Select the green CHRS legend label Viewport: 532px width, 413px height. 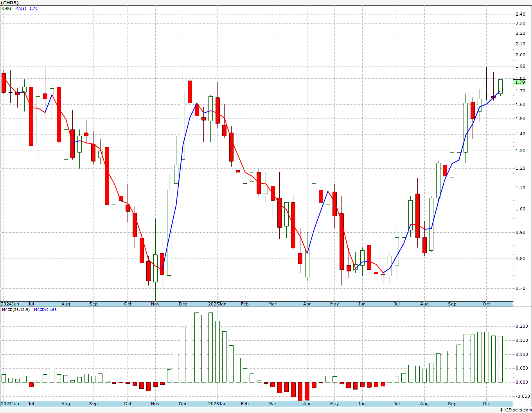(7, 8)
